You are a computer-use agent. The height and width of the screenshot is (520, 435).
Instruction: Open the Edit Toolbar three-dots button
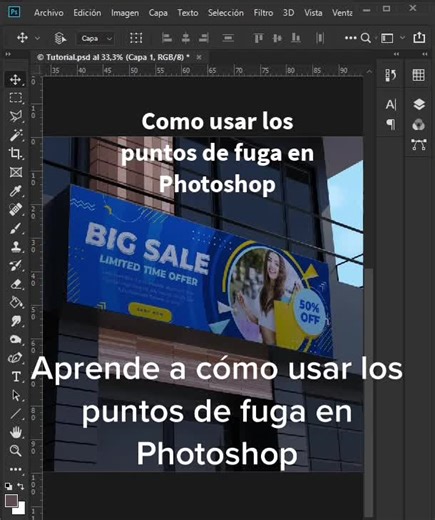[15, 469]
